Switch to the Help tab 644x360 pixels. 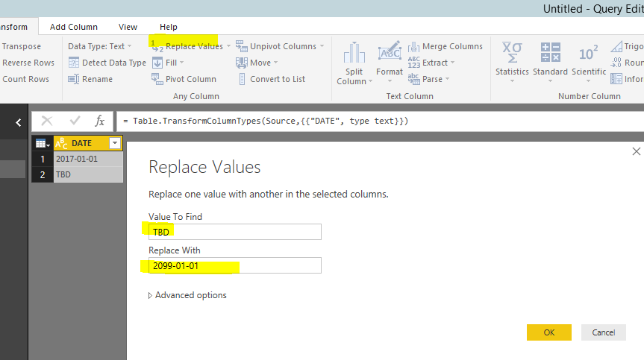pyautogui.click(x=169, y=27)
